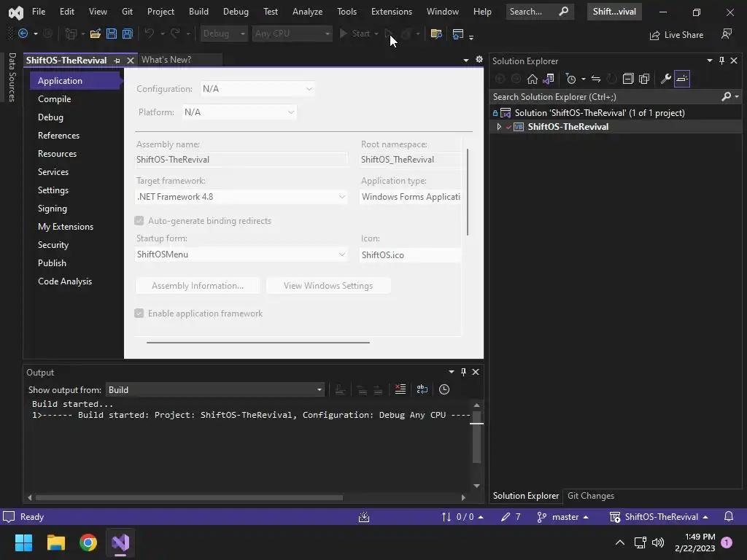
Task: Click the Assembly name text field
Action: 241,160
